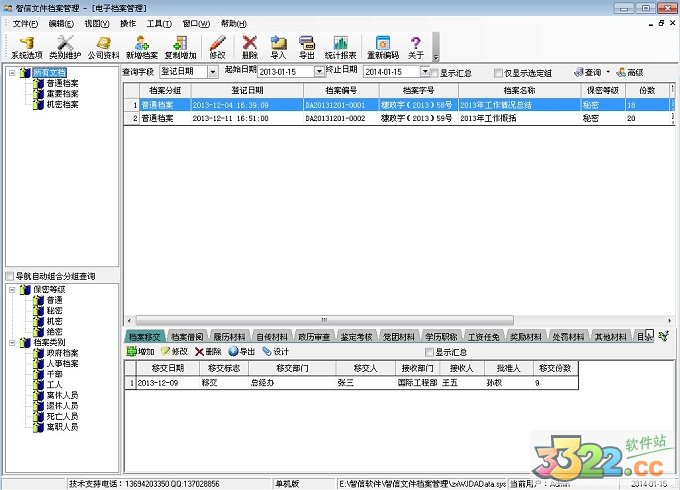Open the 查询字段 登记日期 dropdown
The width and height of the screenshot is (680, 490).
tap(212, 72)
